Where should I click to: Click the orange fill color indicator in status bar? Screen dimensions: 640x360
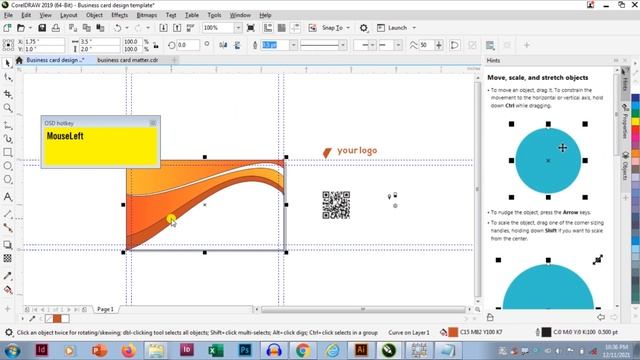coord(453,333)
